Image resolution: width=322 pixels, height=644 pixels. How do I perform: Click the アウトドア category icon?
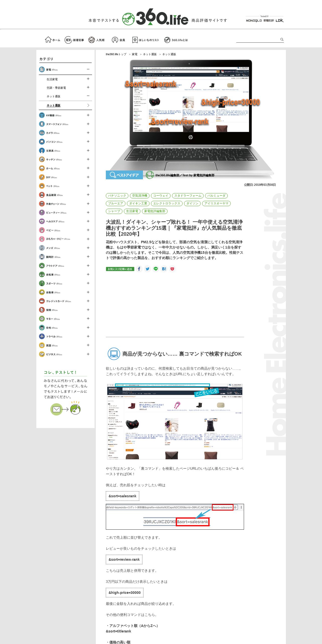click(42, 266)
